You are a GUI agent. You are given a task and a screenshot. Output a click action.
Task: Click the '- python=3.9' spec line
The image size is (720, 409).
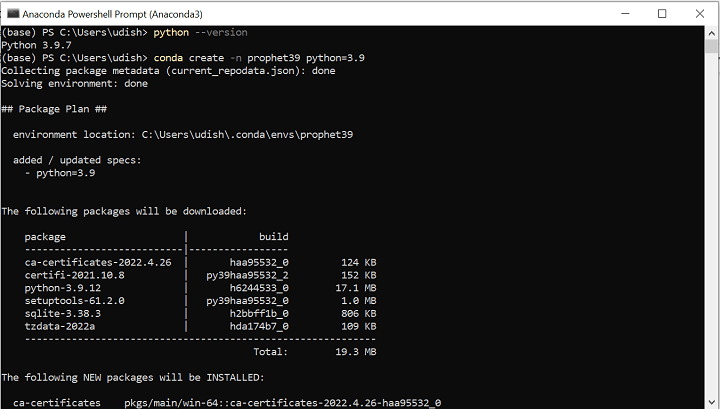coord(60,173)
